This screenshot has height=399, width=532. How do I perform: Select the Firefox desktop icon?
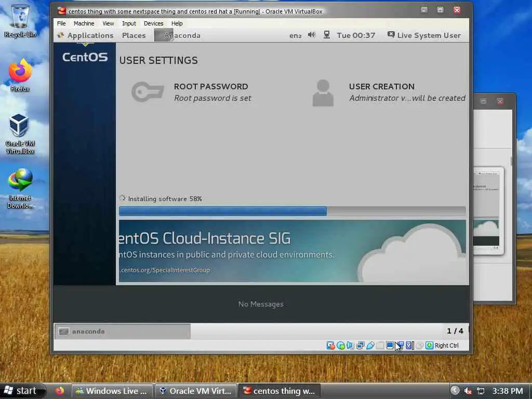pyautogui.click(x=20, y=75)
